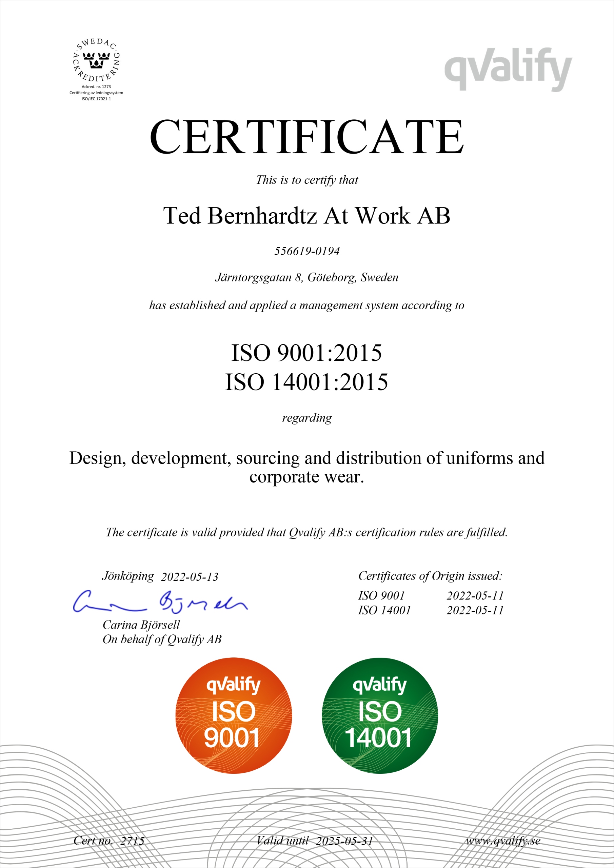
Task: Click the 'ISO 14001' origin row label
Action: point(384,610)
